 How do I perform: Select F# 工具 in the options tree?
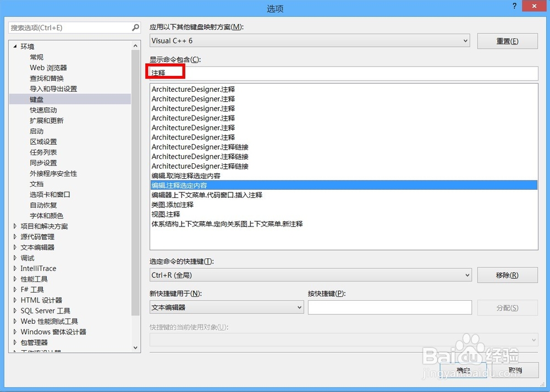tap(32, 290)
